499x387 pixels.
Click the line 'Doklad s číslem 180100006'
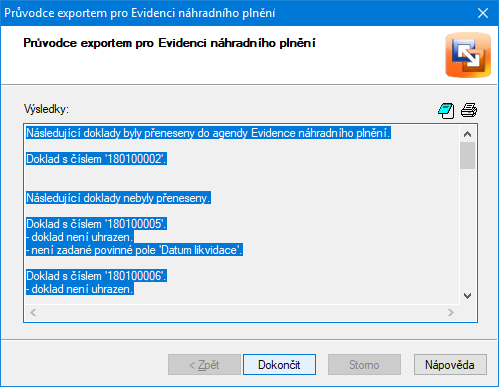(x=97, y=276)
